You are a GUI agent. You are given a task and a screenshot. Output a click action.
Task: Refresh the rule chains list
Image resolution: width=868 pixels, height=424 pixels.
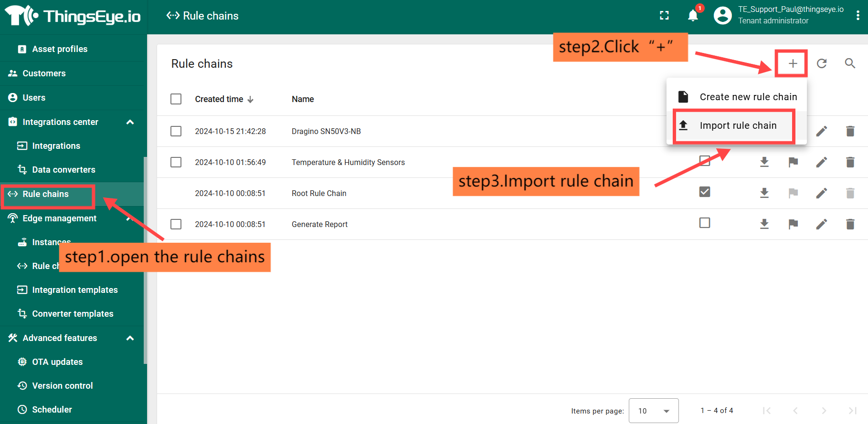(821, 63)
